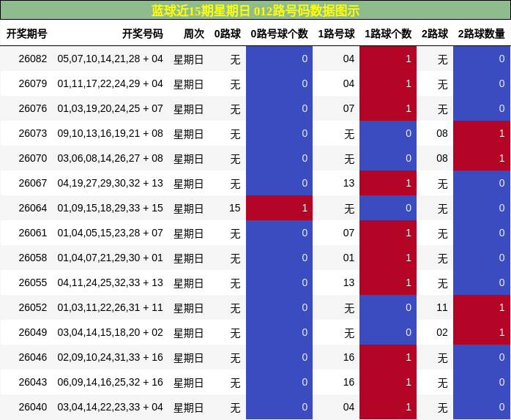Screen dimensions: 511x420
Task: Click draw numbers 04,19,27,29,30,32 + 13
Action: [x=110, y=183]
